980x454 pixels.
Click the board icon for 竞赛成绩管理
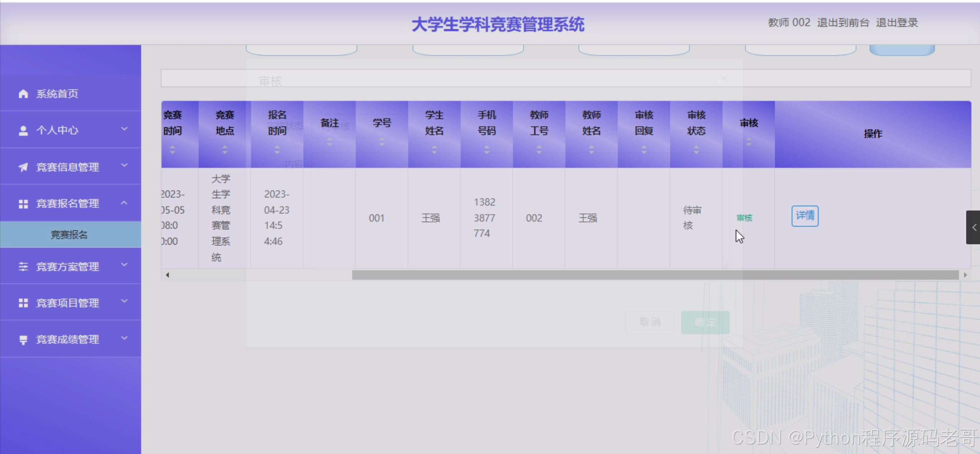23,340
